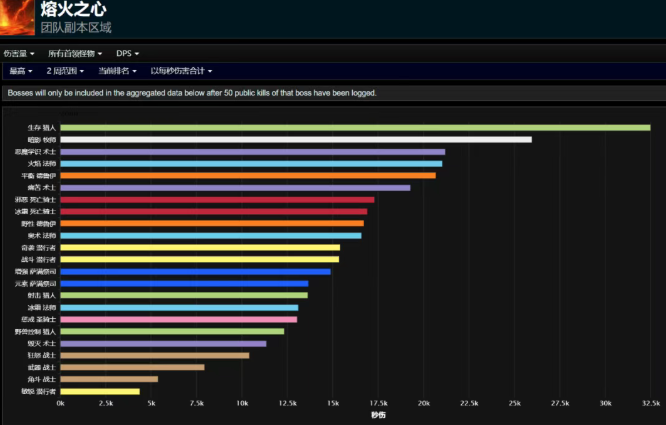Click the pink 惩戒 圣骑士 bar
Viewport: 666px width, 425px height.
[178, 319]
